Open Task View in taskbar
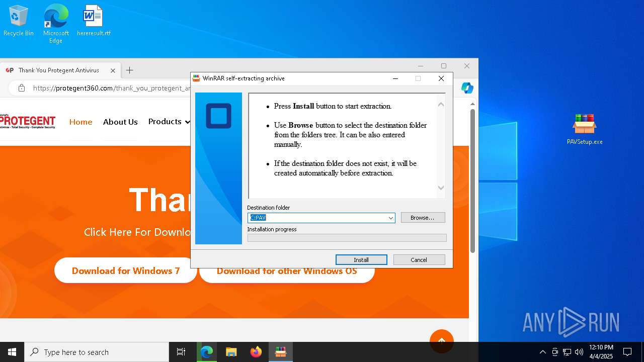The width and height of the screenshot is (644, 362). (x=181, y=352)
